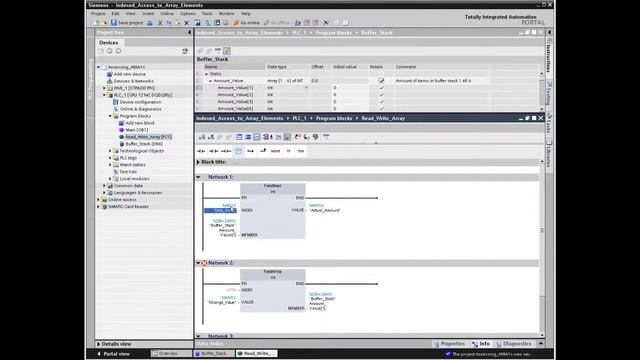Expand the Online access node

click(98, 200)
